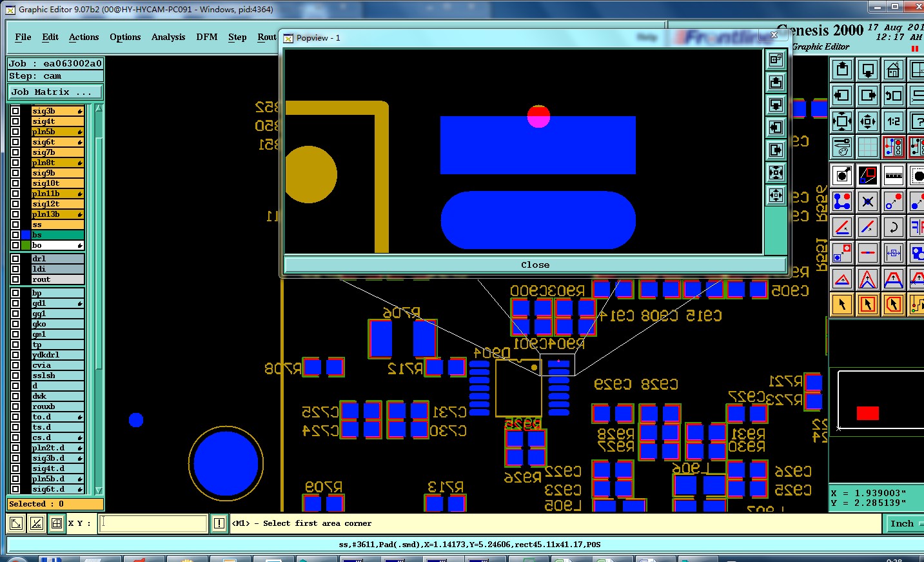Image resolution: width=924 pixels, height=562 pixels.
Task: Select the rotate curved arrow icon
Action: point(894,227)
